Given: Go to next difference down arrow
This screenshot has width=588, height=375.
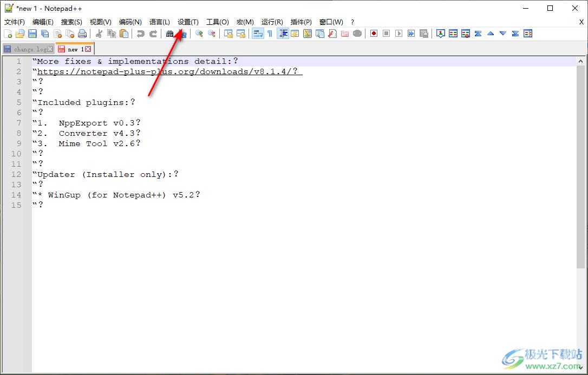Looking at the screenshot, I should [503, 34].
